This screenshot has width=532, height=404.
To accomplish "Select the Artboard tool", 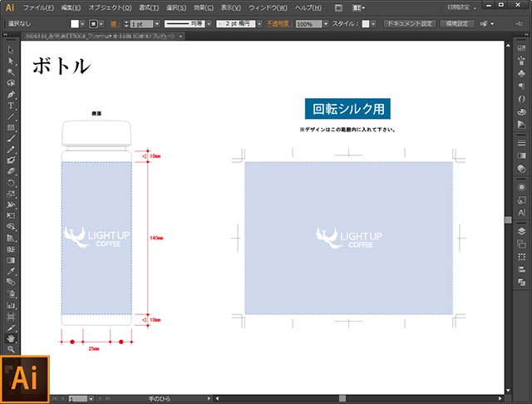I will [11, 317].
